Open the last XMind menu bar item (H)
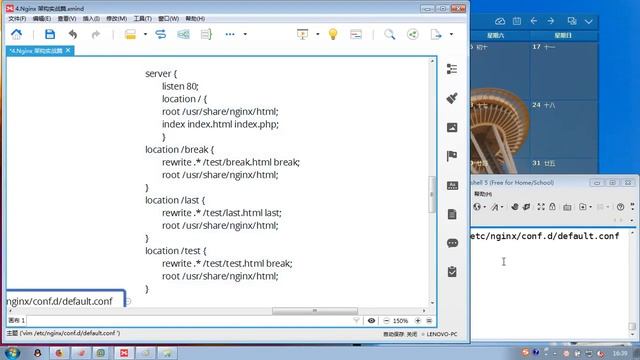The image size is (640, 360). tap(195, 19)
